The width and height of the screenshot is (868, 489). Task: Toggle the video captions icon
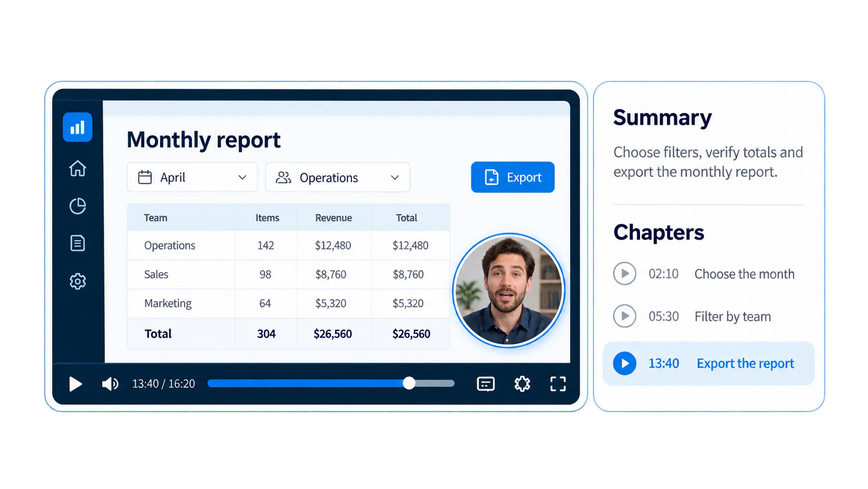[486, 384]
